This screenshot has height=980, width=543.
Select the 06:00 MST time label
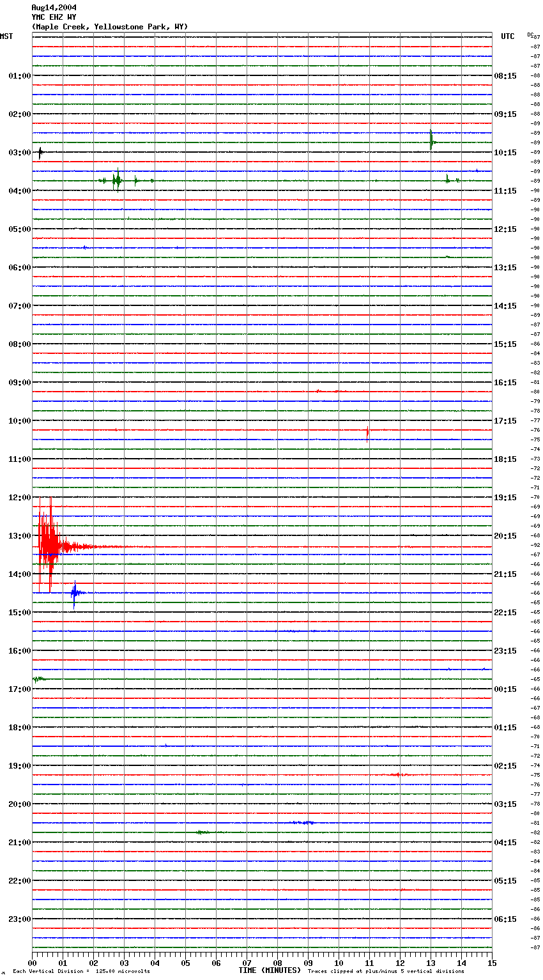pos(20,268)
